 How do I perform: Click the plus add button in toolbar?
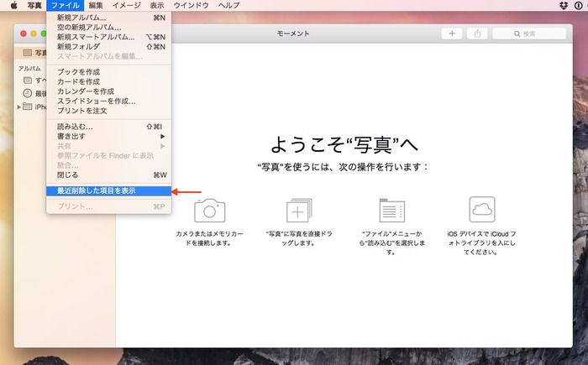pyautogui.click(x=452, y=34)
